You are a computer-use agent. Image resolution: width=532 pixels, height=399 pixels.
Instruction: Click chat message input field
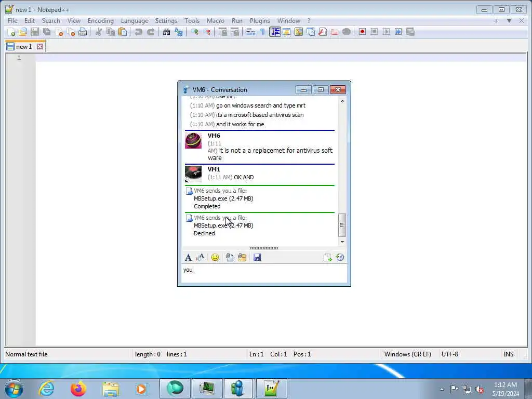[x=264, y=273]
